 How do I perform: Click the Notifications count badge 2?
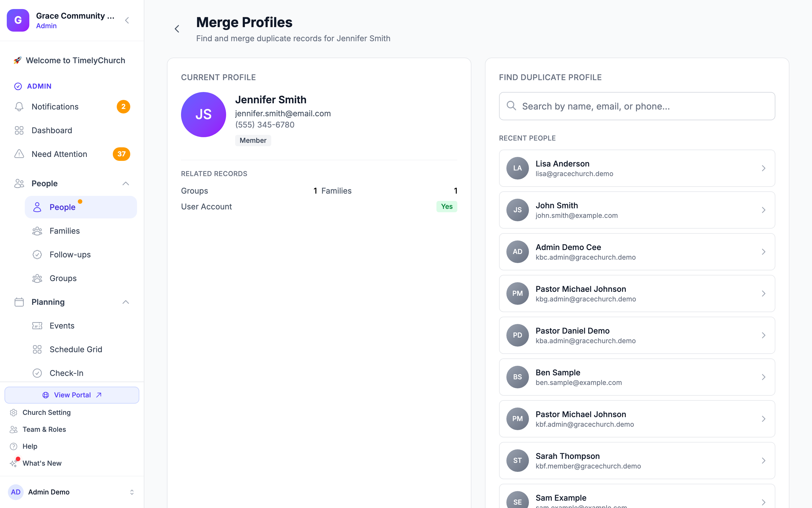click(x=123, y=106)
